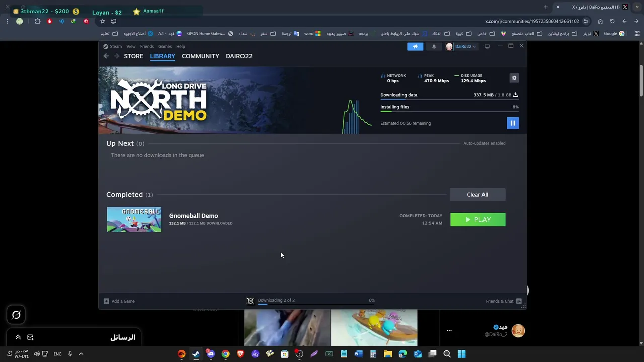
Task: Play Gnomeball Demo
Action: 478,220
